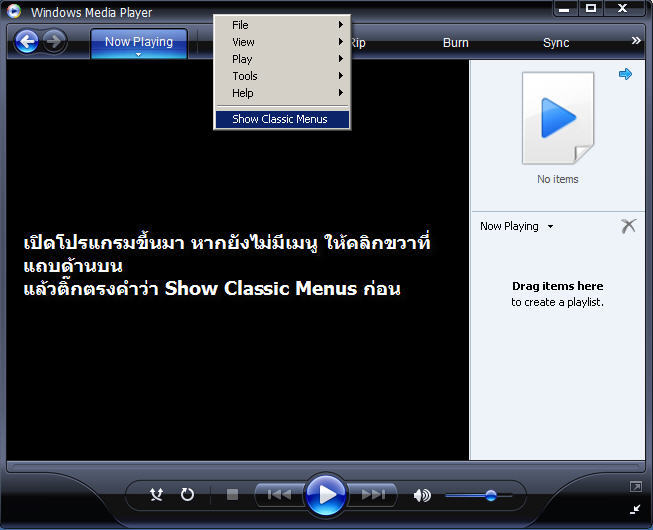Open the Play submenu
The height and width of the screenshot is (530, 653).
pos(282,59)
